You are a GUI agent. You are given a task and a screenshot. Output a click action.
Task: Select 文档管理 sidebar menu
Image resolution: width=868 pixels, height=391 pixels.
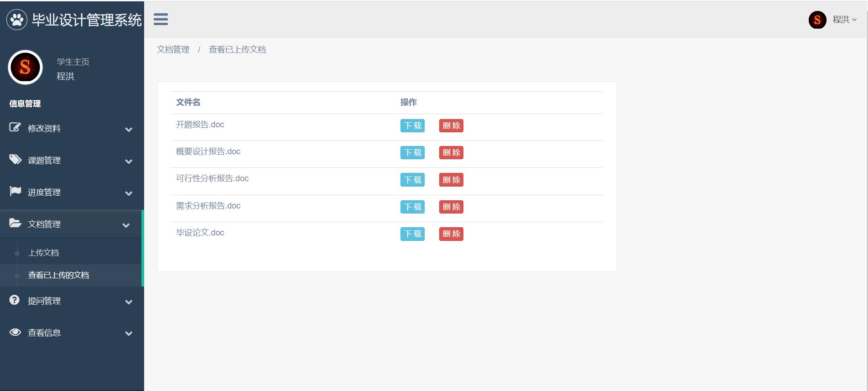[x=71, y=224]
